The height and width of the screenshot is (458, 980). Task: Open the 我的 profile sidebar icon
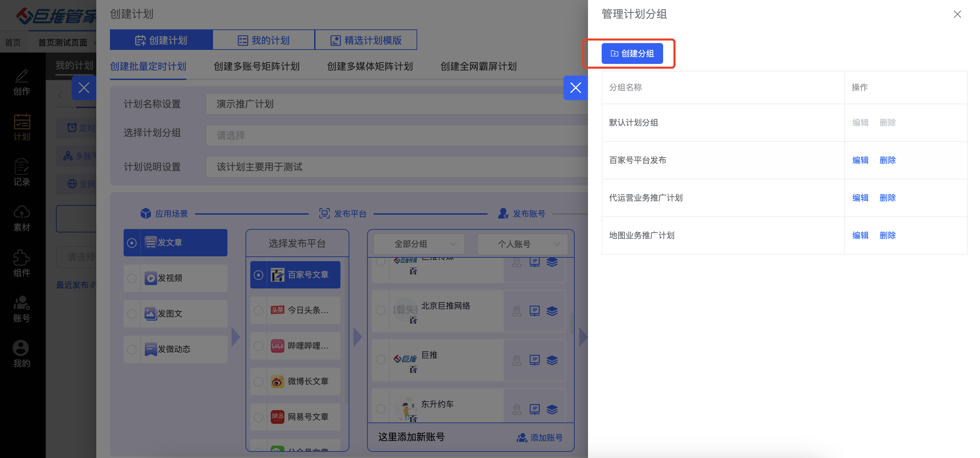(x=22, y=354)
